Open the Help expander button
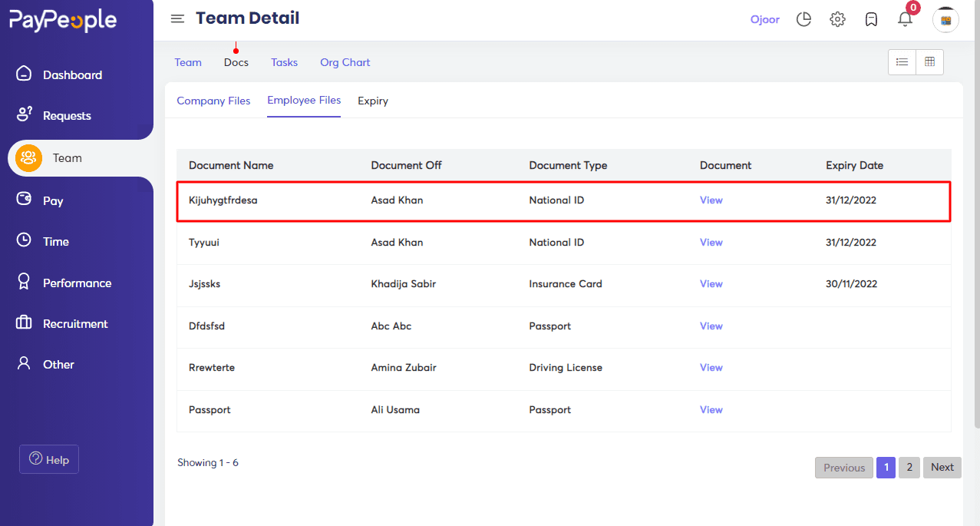Image resolution: width=980 pixels, height=526 pixels. [48, 458]
